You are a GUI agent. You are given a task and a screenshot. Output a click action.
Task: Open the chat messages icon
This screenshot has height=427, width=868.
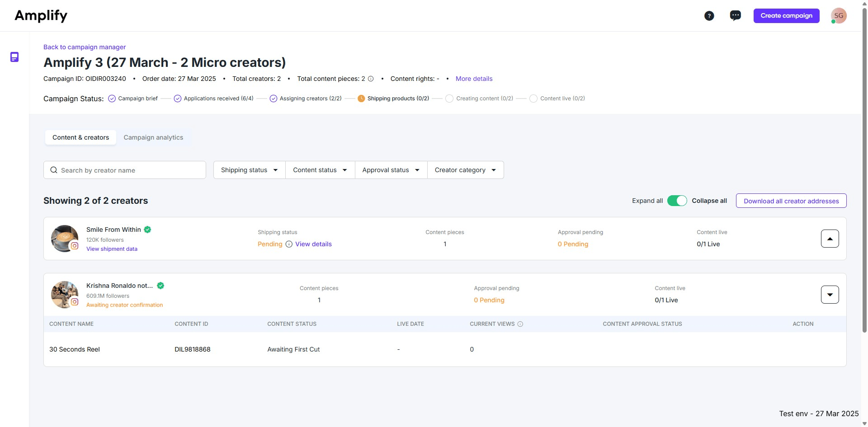pyautogui.click(x=736, y=15)
